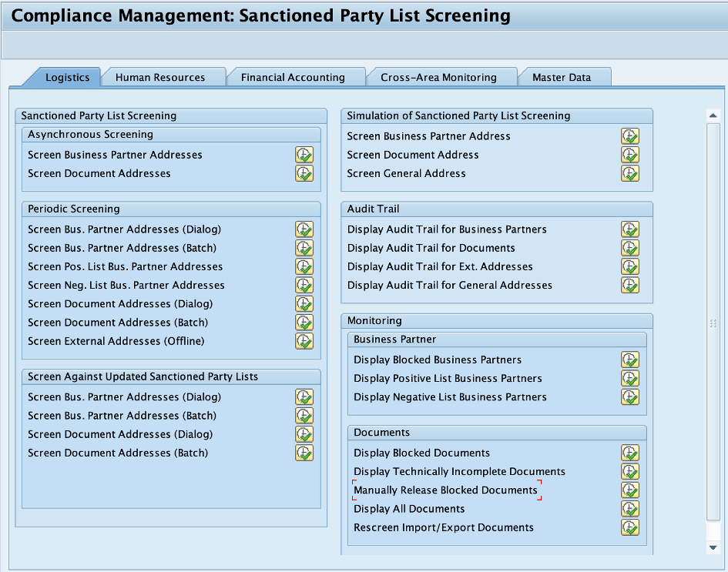Execute simulation Screen Document Address icon

click(630, 155)
